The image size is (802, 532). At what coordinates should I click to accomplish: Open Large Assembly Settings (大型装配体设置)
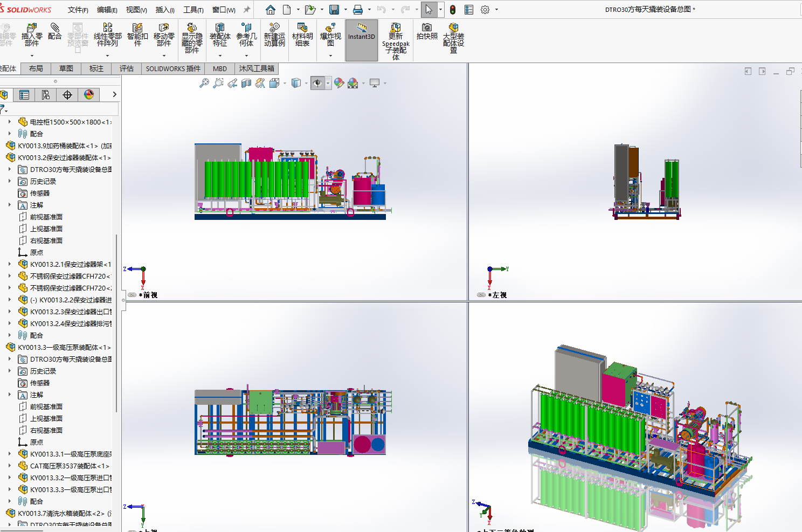tap(453, 38)
